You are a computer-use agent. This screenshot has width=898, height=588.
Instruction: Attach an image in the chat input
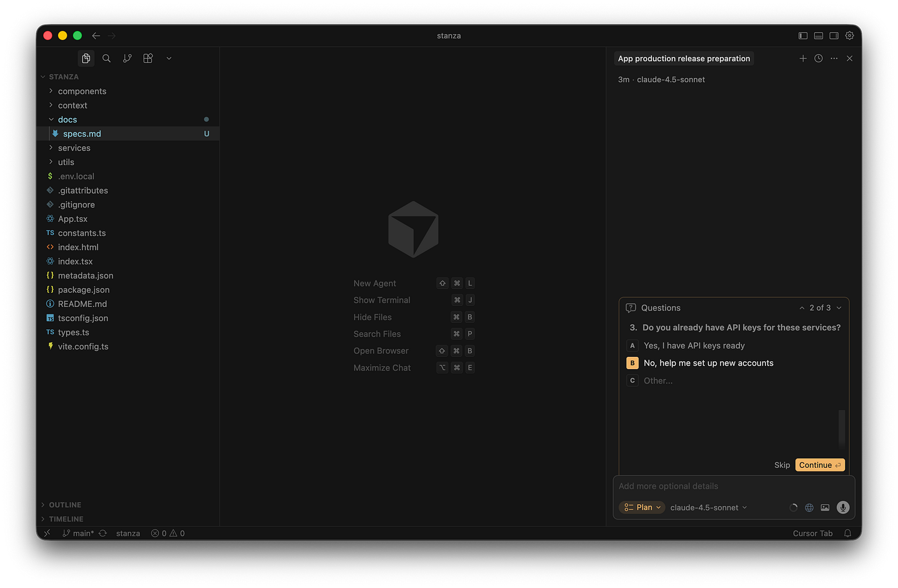click(x=825, y=507)
